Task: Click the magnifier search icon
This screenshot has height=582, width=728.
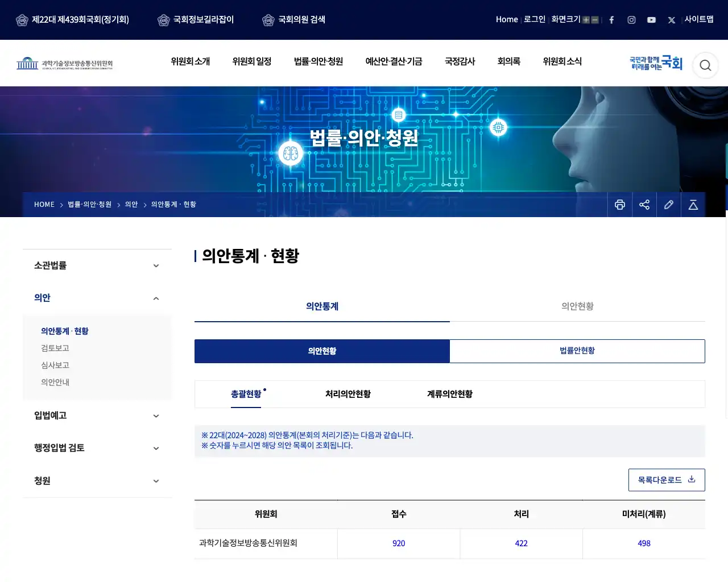Action: (705, 65)
